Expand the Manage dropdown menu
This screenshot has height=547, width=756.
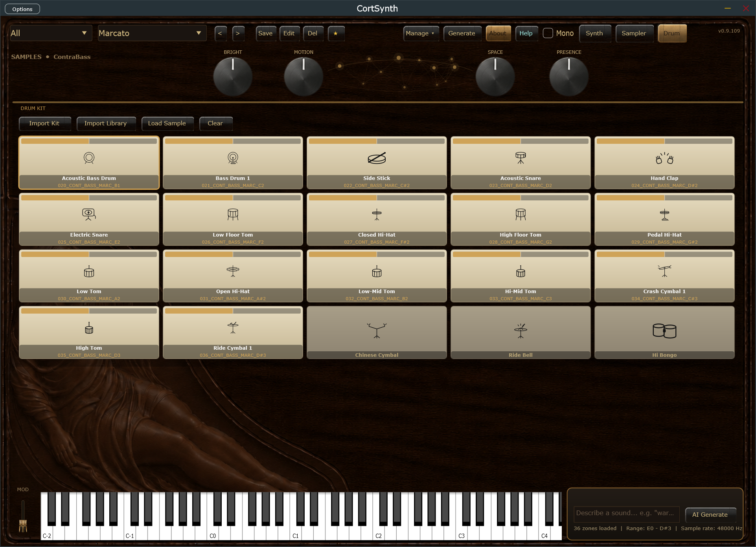pyautogui.click(x=421, y=33)
